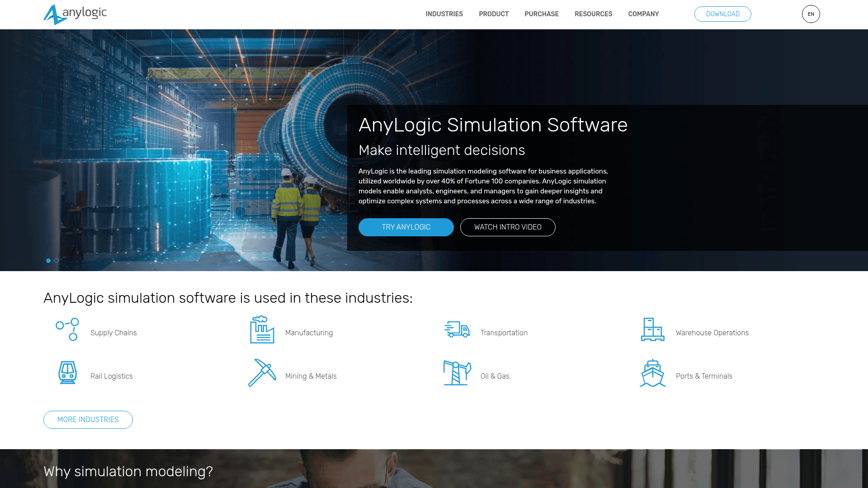Image resolution: width=868 pixels, height=488 pixels.
Task: Open the COMPANY menu
Action: pos(643,14)
